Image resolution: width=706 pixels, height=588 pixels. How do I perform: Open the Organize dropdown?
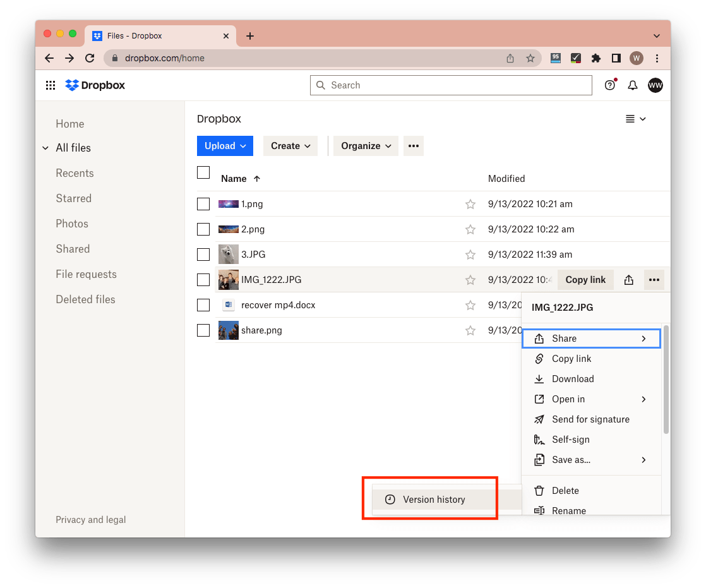[366, 146]
